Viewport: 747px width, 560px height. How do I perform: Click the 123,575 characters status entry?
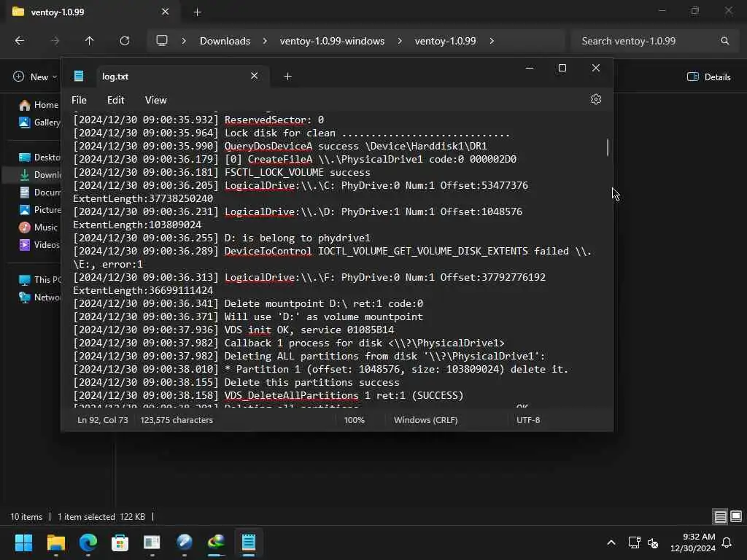tap(177, 420)
